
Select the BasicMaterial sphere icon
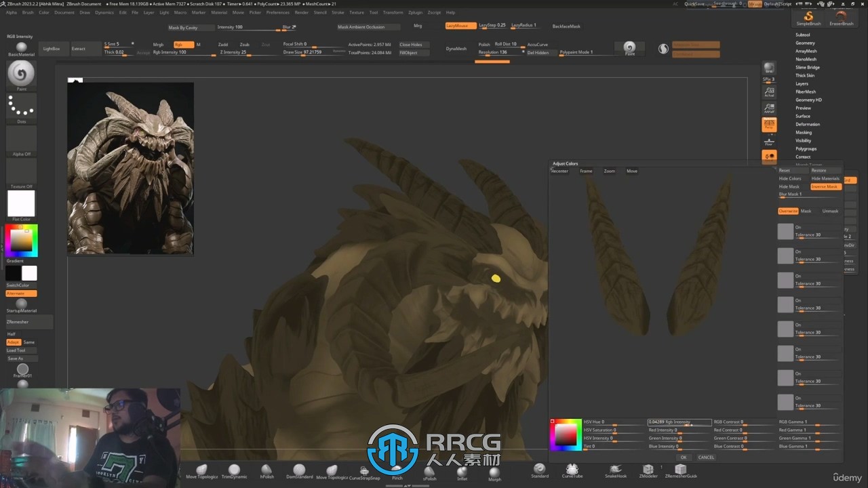21,47
